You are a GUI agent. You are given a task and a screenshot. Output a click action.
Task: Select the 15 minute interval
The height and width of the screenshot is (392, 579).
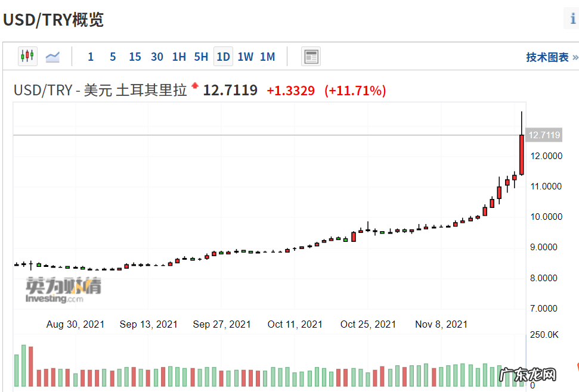[x=135, y=56]
